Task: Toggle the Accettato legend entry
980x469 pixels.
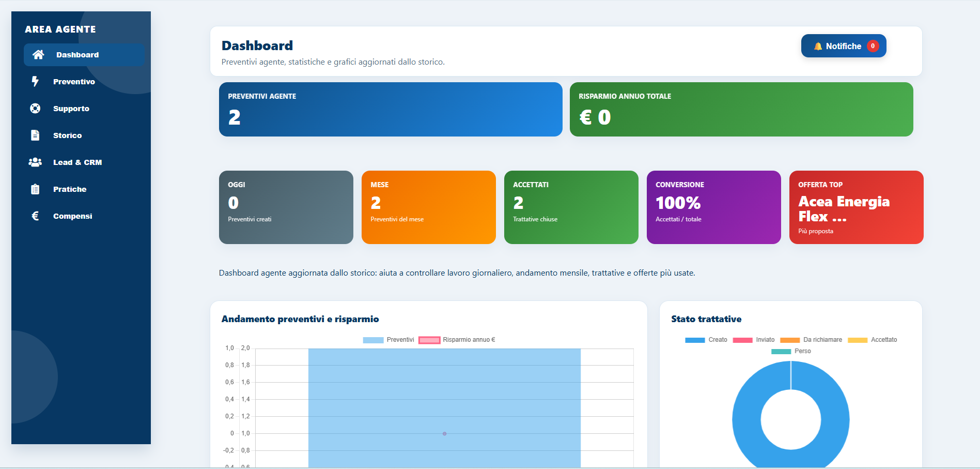Action: [873, 340]
